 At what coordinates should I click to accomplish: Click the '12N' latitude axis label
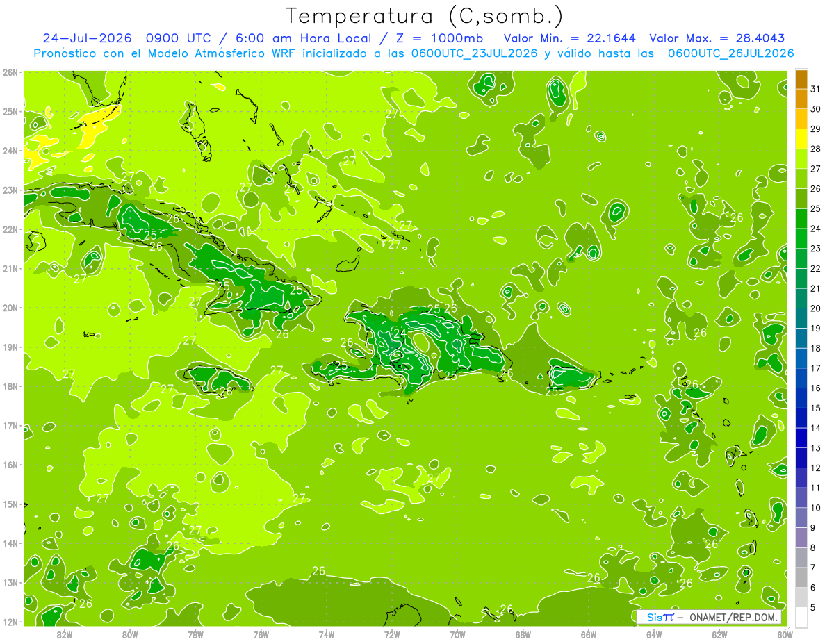pos(10,622)
